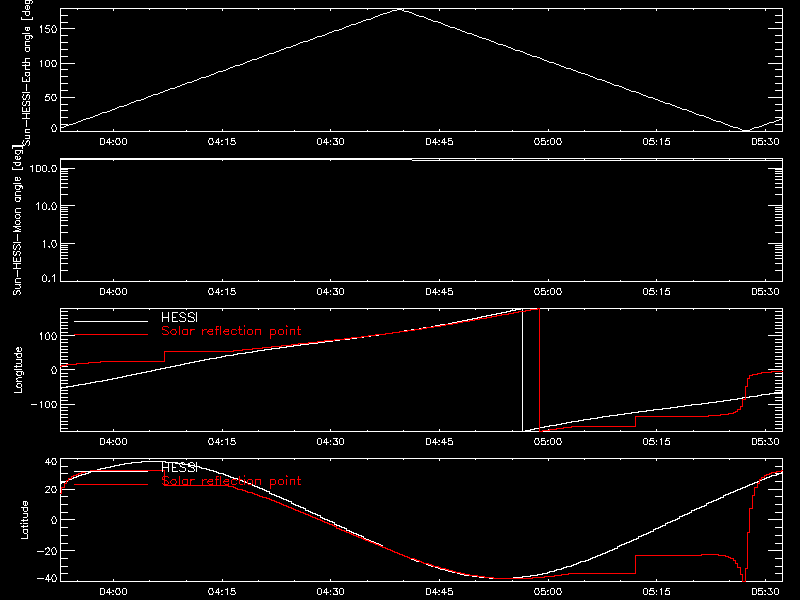Click the Longitude axis title
Viewport: 800px width, 600px height.
[18, 370]
